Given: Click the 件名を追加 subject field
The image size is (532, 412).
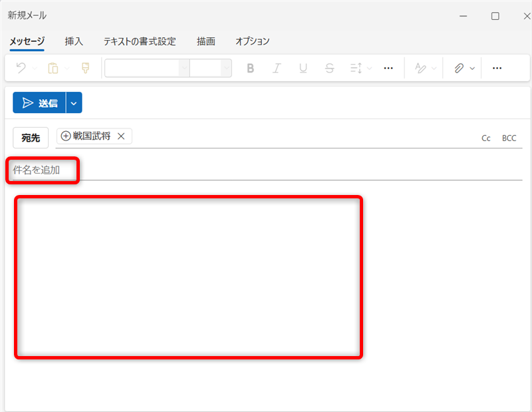Looking at the screenshot, I should [133, 170].
